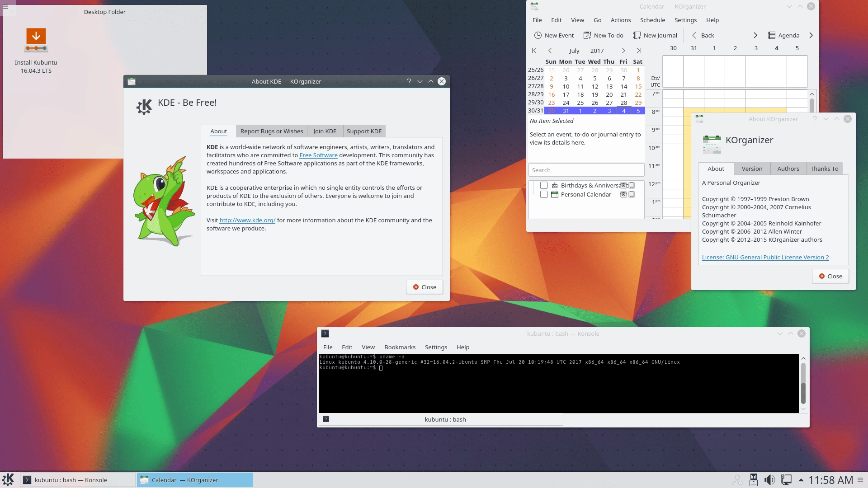868x488 pixels.
Task: Switch to Authors tab in About KOrganizer
Action: click(x=788, y=169)
